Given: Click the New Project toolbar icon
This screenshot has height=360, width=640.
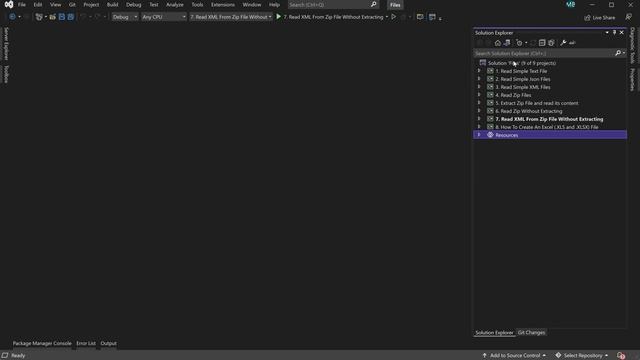Looking at the screenshot, I should (39, 17).
